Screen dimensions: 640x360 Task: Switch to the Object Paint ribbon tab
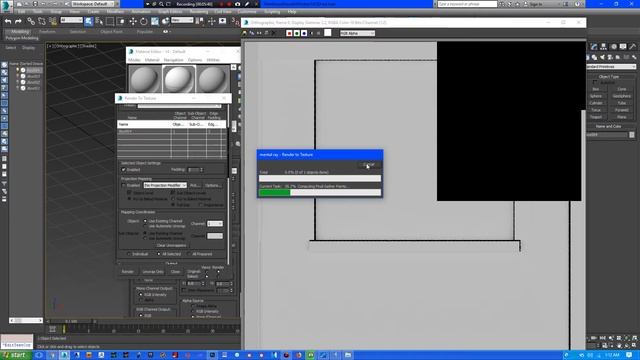[111, 31]
